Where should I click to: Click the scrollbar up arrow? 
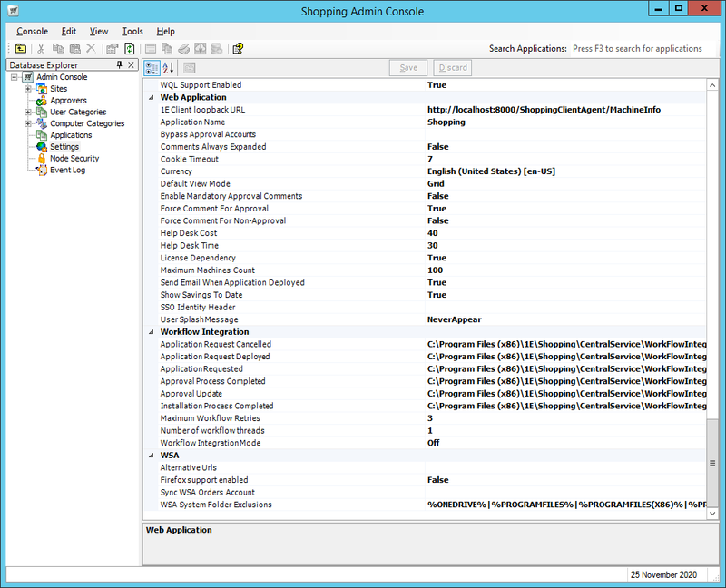[712, 85]
